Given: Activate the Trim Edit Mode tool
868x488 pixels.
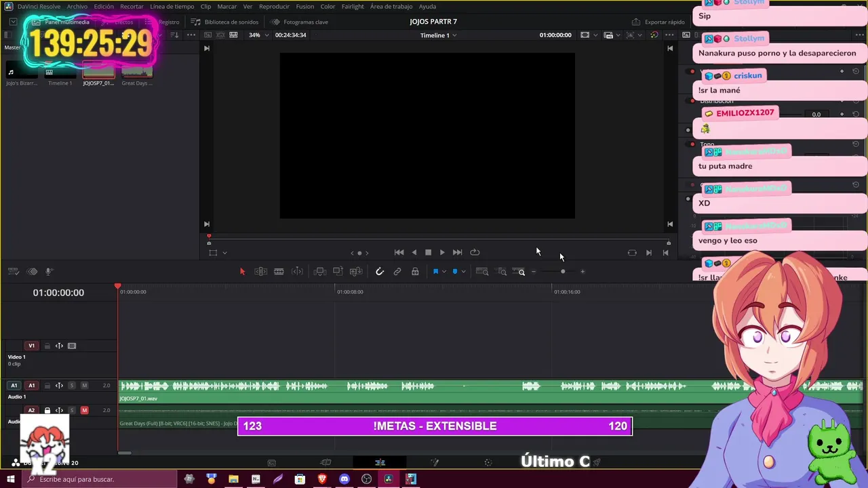Looking at the screenshot, I should click(x=260, y=272).
